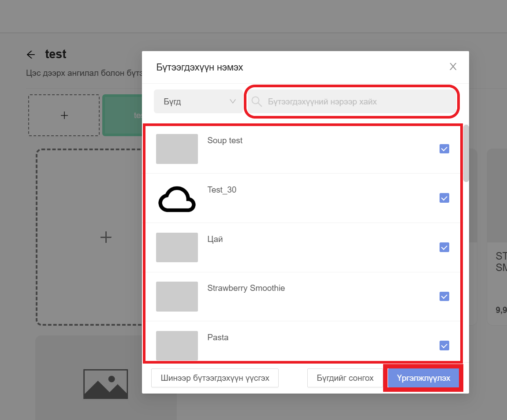Click the back arrow next to test

pyautogui.click(x=30, y=55)
